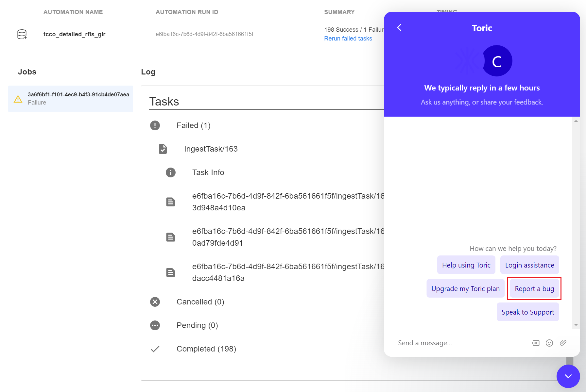586x392 pixels.
Task: Open log file ending 3d948a4d10ea
Action: [288, 202]
